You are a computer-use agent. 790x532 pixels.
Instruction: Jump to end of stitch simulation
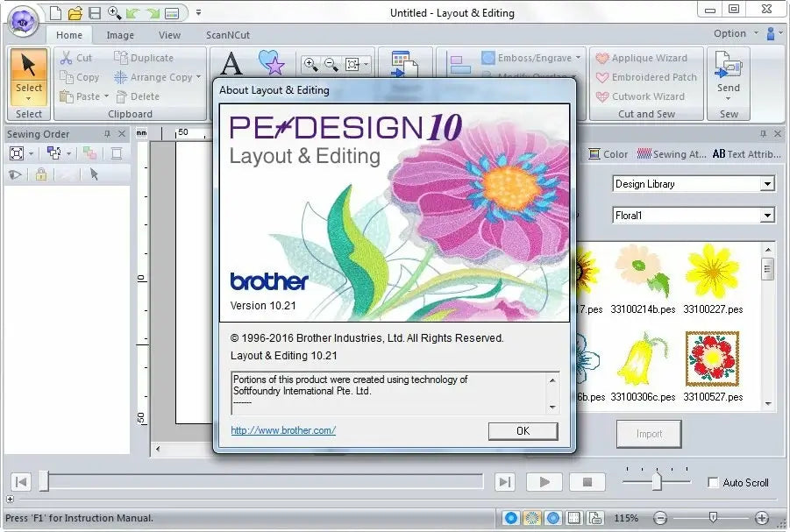click(504, 482)
